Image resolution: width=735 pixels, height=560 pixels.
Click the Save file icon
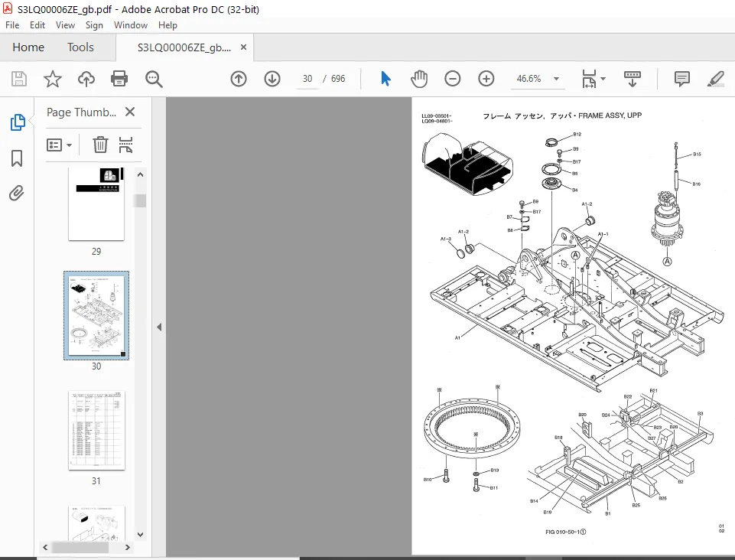coord(19,79)
